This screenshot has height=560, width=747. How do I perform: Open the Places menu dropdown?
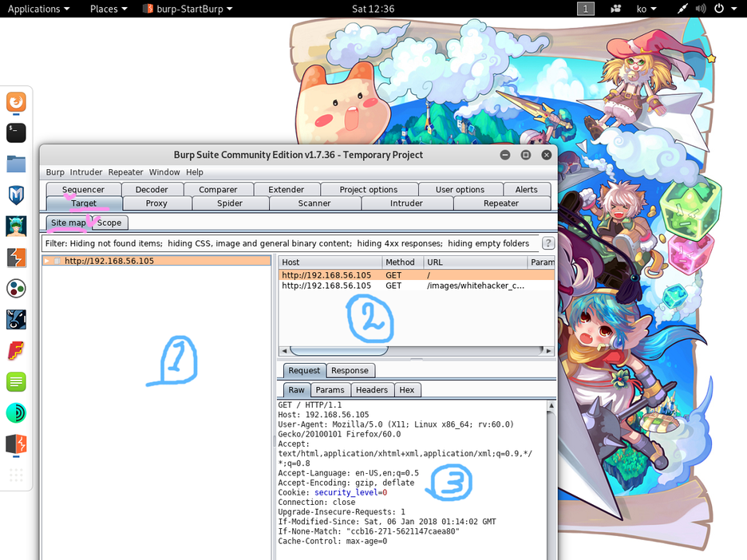109,9
